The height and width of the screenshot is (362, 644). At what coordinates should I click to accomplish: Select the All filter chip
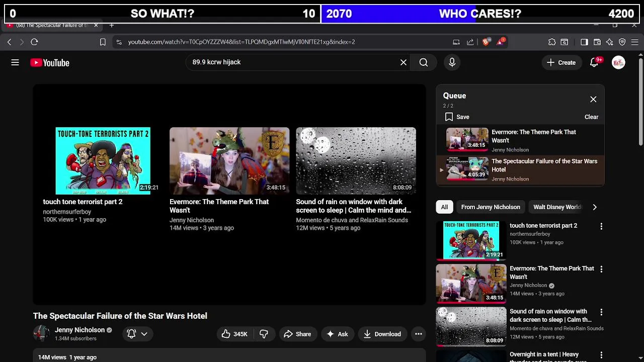(x=444, y=207)
